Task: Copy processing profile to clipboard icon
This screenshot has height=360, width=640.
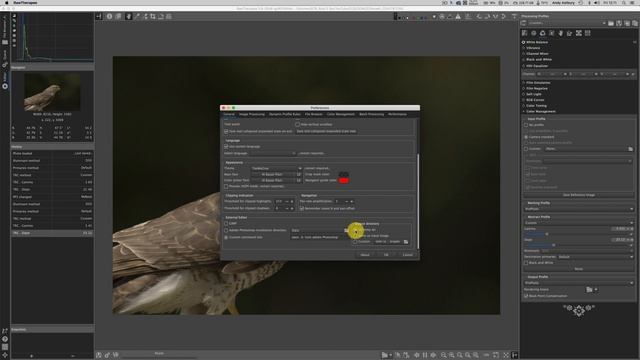Action: (x=627, y=23)
